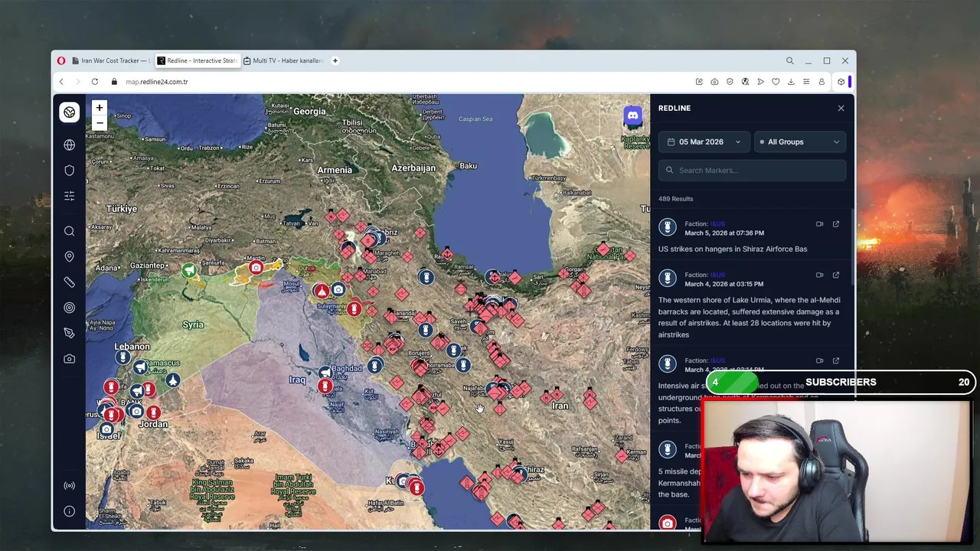980x551 pixels.
Task: Open the 05 Mar 2026 date dropdown
Action: coord(704,142)
